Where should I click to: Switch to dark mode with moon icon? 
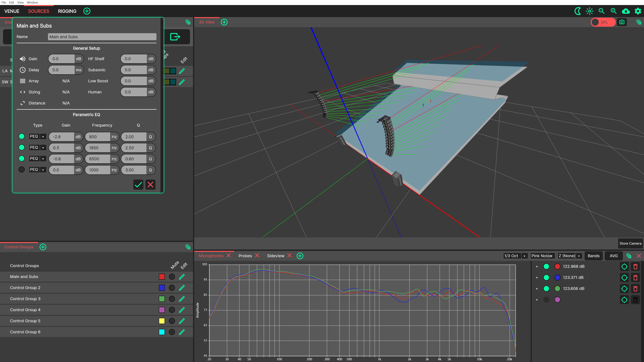tap(577, 11)
